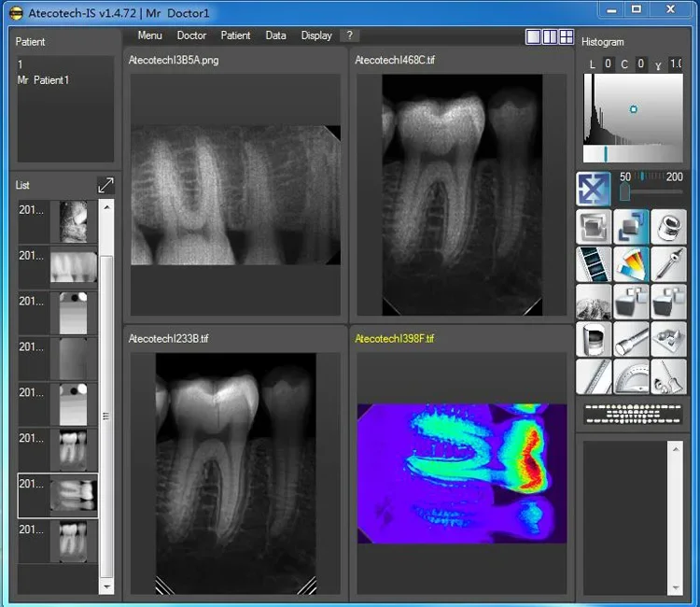This screenshot has height=607, width=700.
Task: Click the question mark help button
Action: tap(349, 35)
